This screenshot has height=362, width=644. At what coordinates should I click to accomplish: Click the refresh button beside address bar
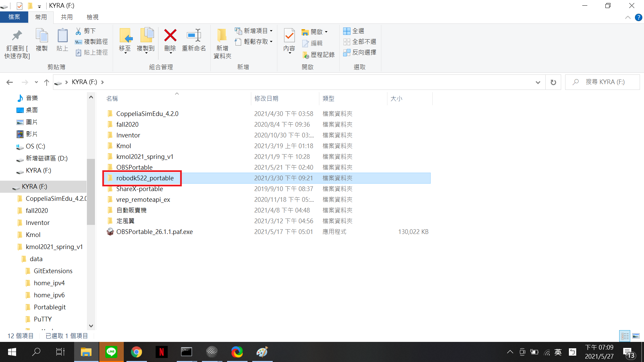pyautogui.click(x=553, y=82)
